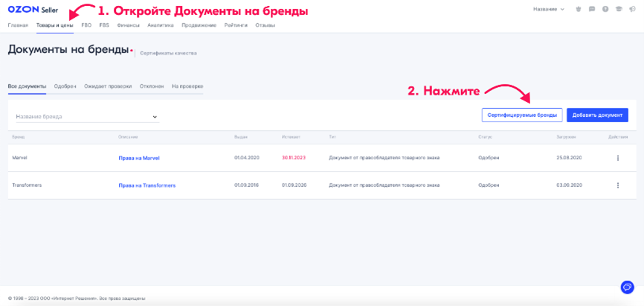Viewport: 644px width, 306px height.
Task: Click the Сертифицируемые бренды button
Action: click(x=521, y=115)
